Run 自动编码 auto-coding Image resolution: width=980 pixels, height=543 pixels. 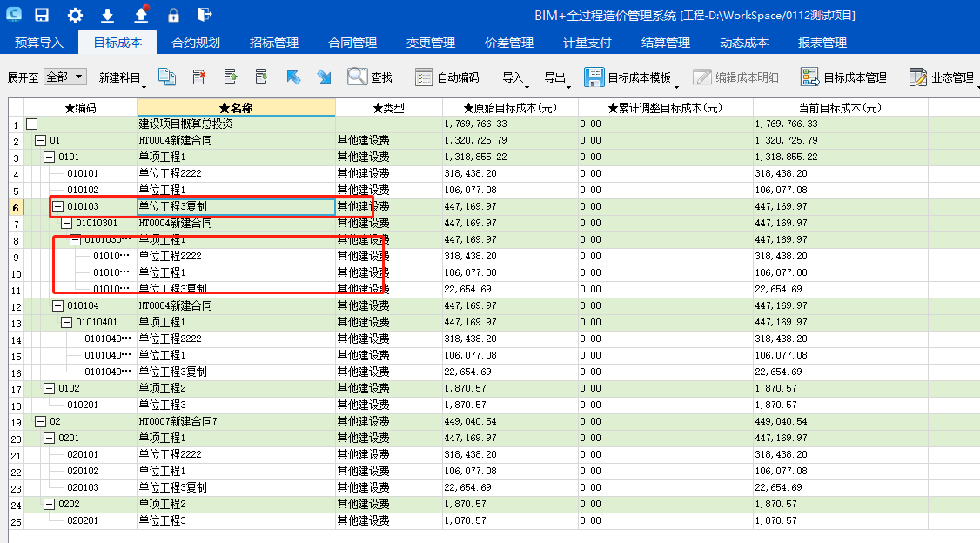click(x=446, y=77)
